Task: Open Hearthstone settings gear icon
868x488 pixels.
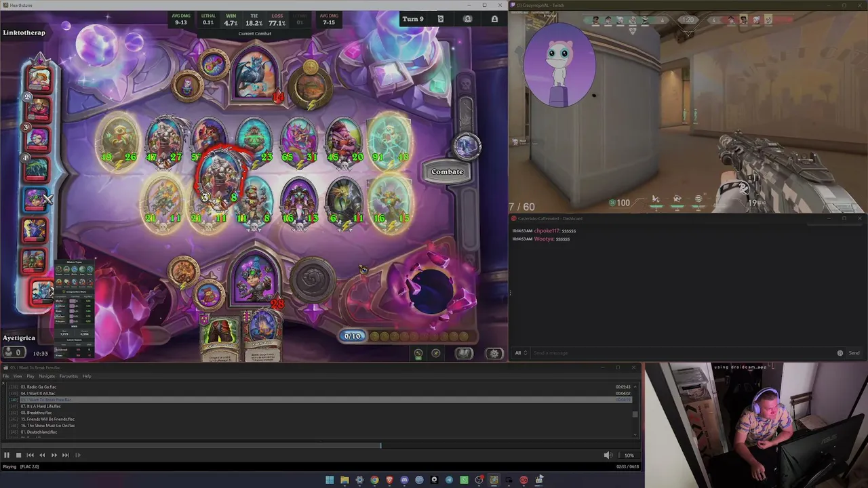Action: pos(494,353)
